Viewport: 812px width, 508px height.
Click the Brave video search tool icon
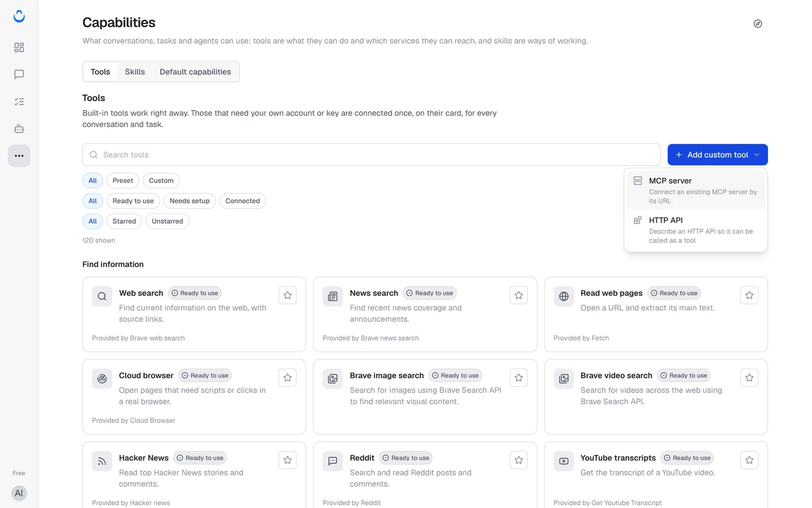tap(564, 379)
